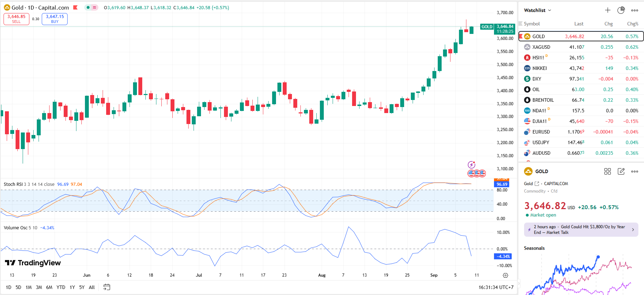Click the purple lightning latest news icon on chart

click(471, 165)
